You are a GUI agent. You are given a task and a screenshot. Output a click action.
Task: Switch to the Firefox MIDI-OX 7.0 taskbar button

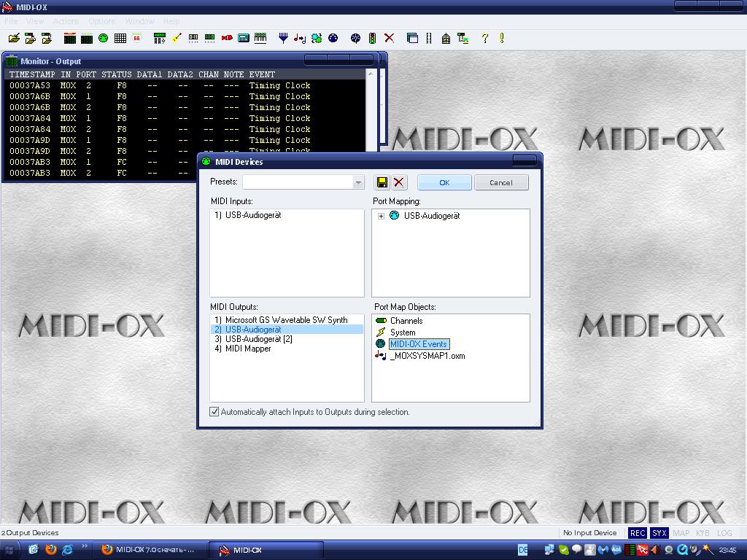point(149,550)
